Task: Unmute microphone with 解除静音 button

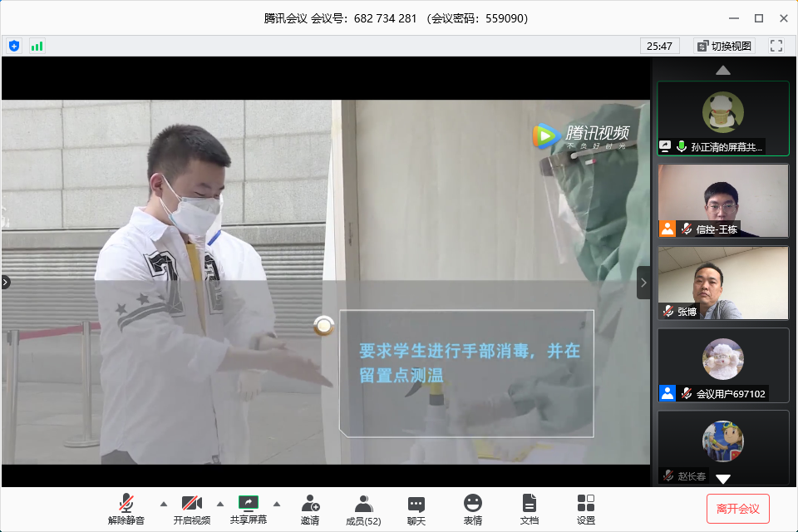Action: 126,509
